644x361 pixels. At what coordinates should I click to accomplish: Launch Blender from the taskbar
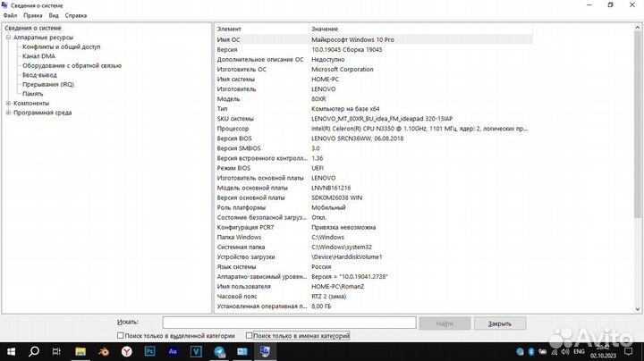coord(104,351)
